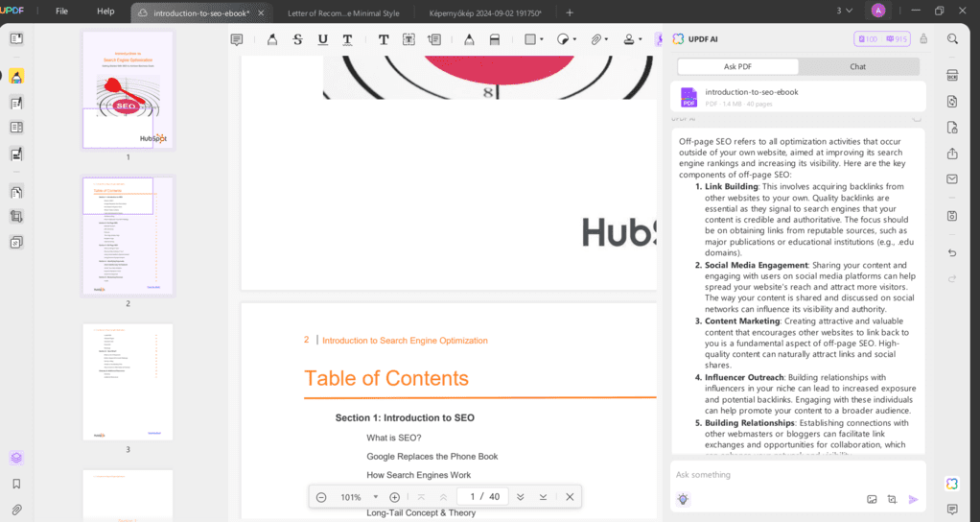Switch to Chat mode
Screen dimensions: 980x522
(857, 66)
